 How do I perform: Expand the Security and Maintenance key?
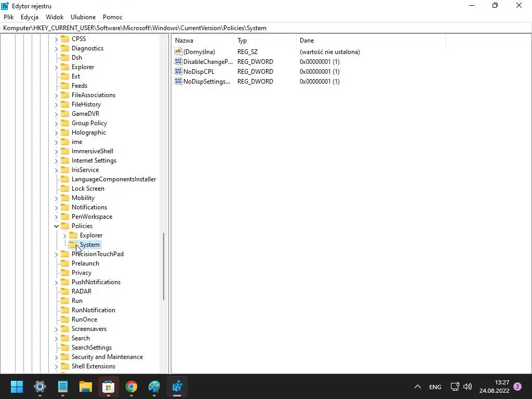point(56,357)
